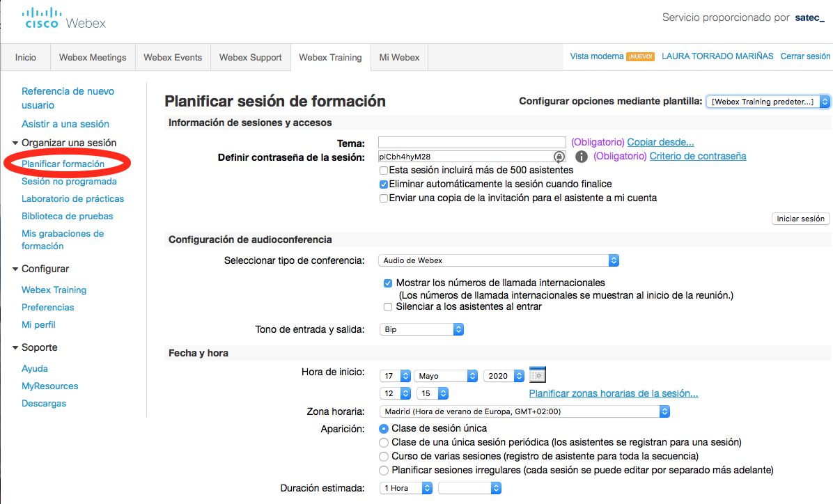Image resolution: width=833 pixels, height=504 pixels.
Task: Click into the Tema text field
Action: pos(472,142)
